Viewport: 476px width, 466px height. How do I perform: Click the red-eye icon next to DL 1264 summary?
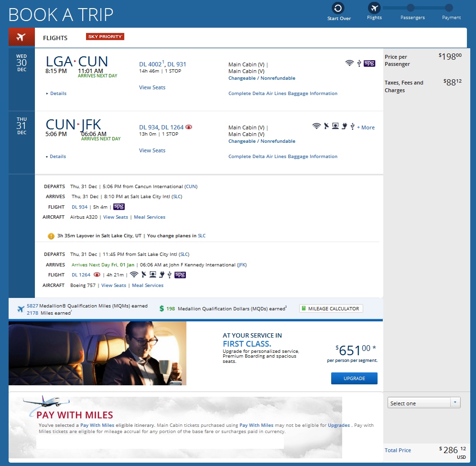(x=189, y=127)
